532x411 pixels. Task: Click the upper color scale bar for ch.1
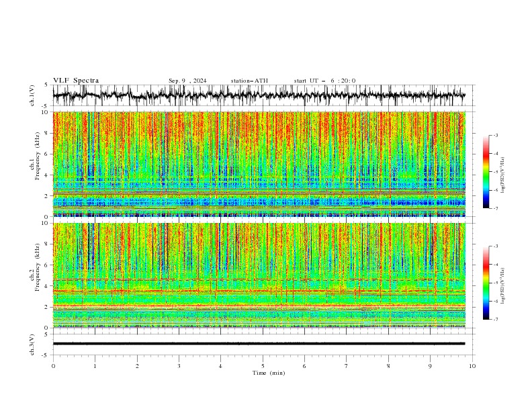(486, 172)
